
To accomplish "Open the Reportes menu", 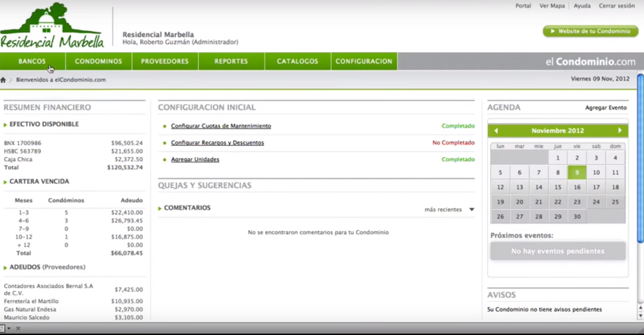I will 231,61.
